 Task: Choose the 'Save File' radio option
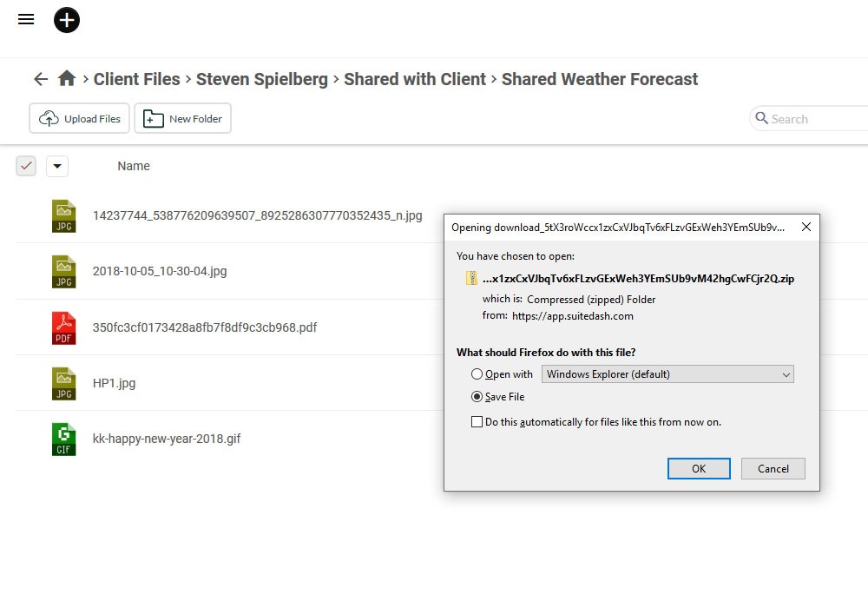tap(477, 397)
